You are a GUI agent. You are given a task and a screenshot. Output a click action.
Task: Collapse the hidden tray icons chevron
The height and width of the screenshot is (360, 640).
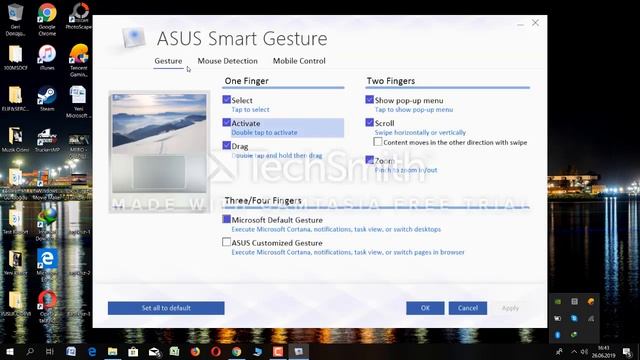tap(574, 352)
